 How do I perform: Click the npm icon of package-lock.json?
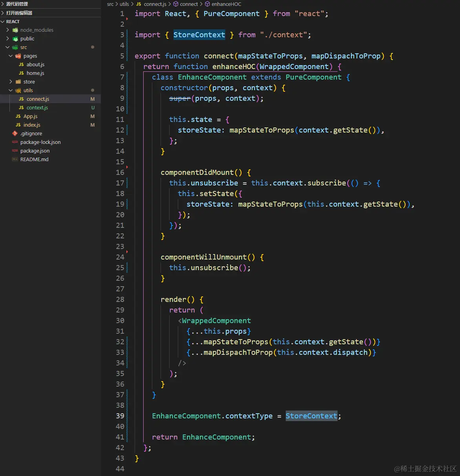click(x=15, y=142)
